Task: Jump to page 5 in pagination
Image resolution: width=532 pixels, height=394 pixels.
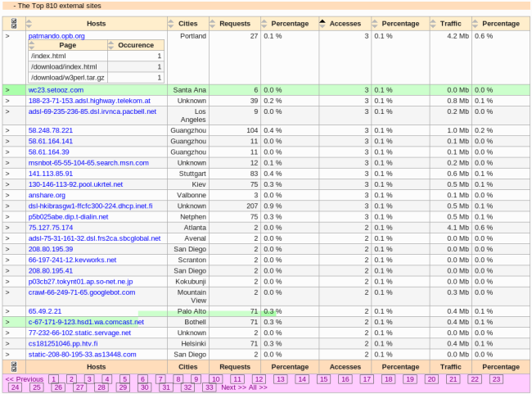Action: point(124,379)
